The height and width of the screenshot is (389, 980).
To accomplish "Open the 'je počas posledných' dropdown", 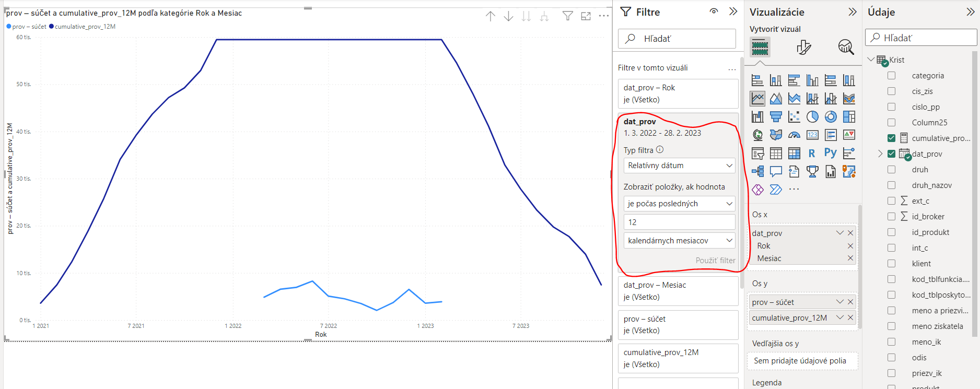I will 679,204.
